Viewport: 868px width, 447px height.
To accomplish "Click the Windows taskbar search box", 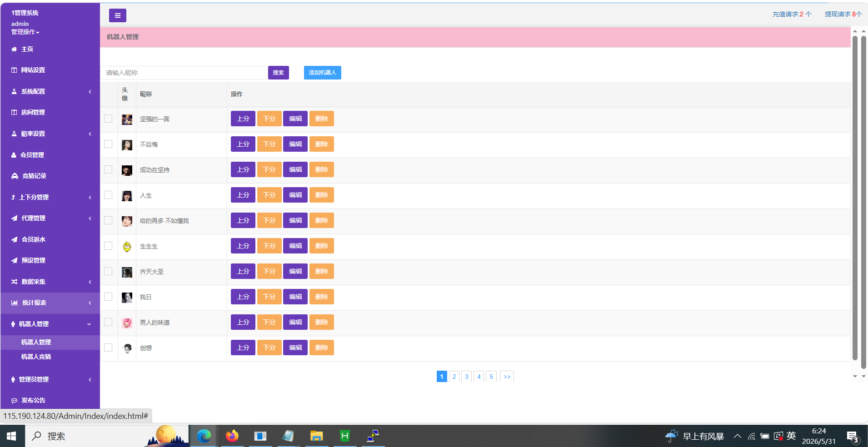I will coord(107,436).
